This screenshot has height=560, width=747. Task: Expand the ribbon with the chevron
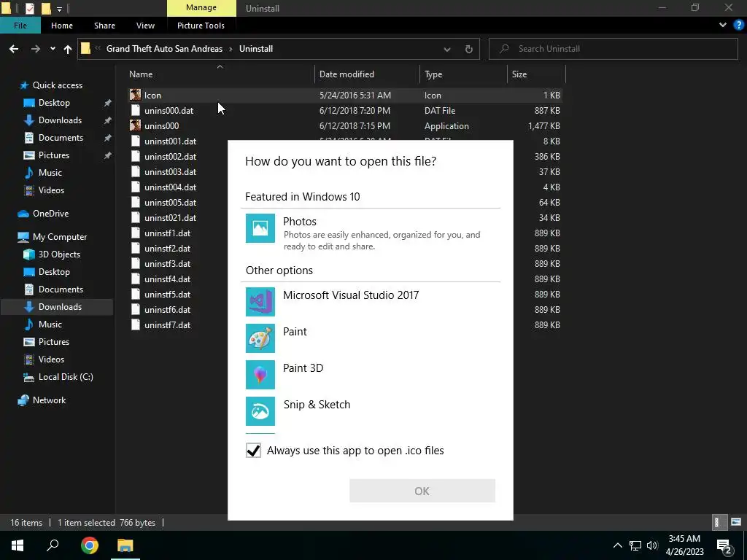point(723,25)
